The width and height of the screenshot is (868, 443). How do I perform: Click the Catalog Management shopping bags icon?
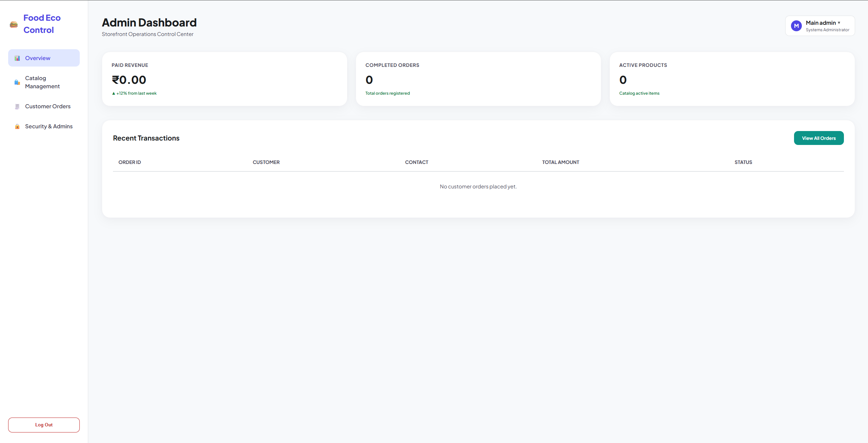[x=17, y=82]
